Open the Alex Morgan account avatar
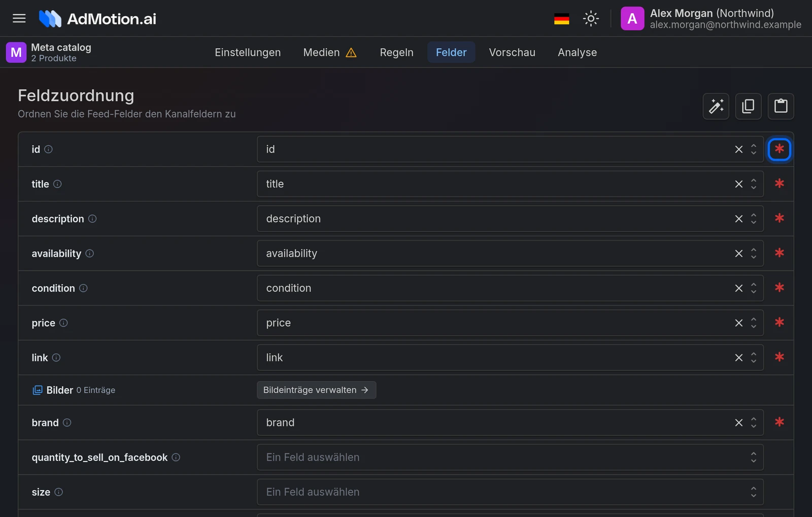The height and width of the screenshot is (517, 812). (x=632, y=19)
